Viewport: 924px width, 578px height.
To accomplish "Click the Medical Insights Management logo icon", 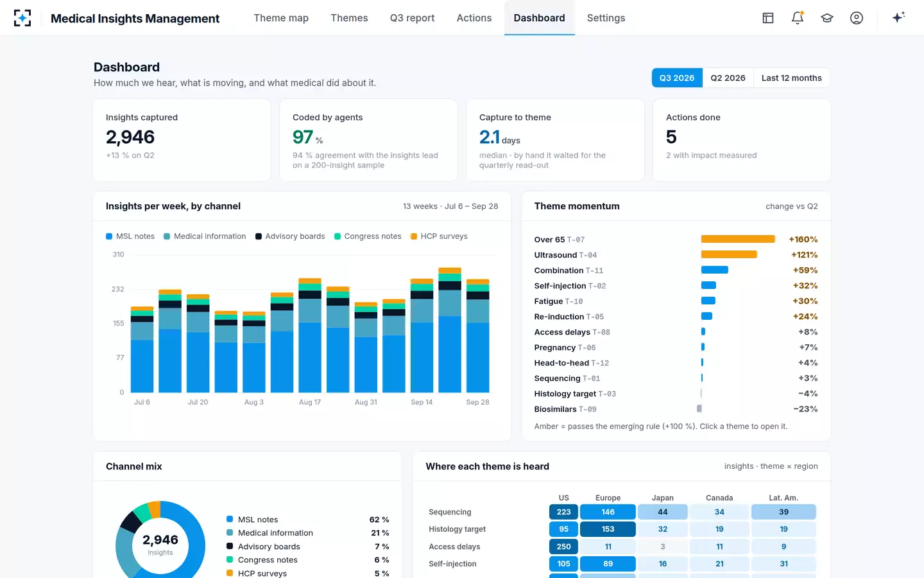I will 22,18.
